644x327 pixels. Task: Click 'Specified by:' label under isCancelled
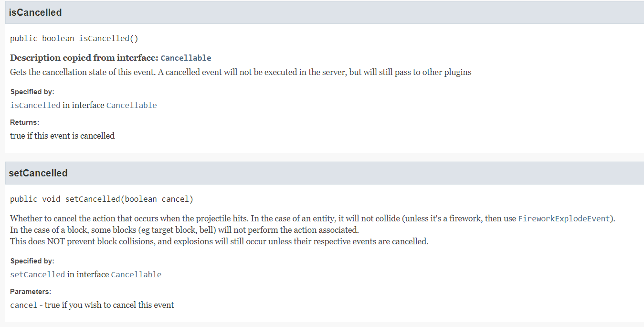click(32, 92)
